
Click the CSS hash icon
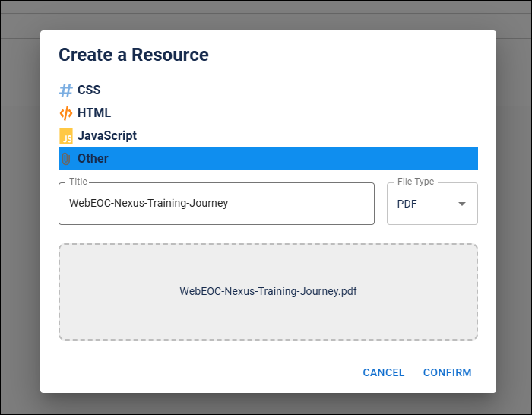(x=66, y=90)
